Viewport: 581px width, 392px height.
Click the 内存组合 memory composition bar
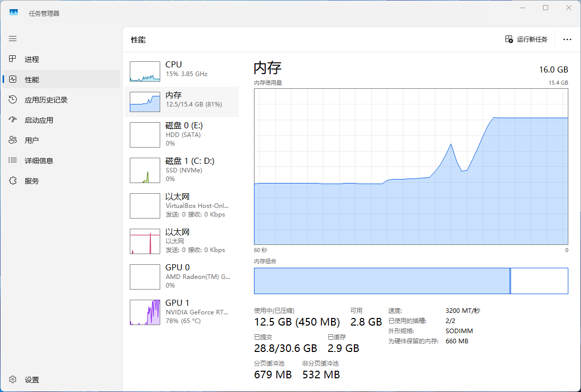411,281
